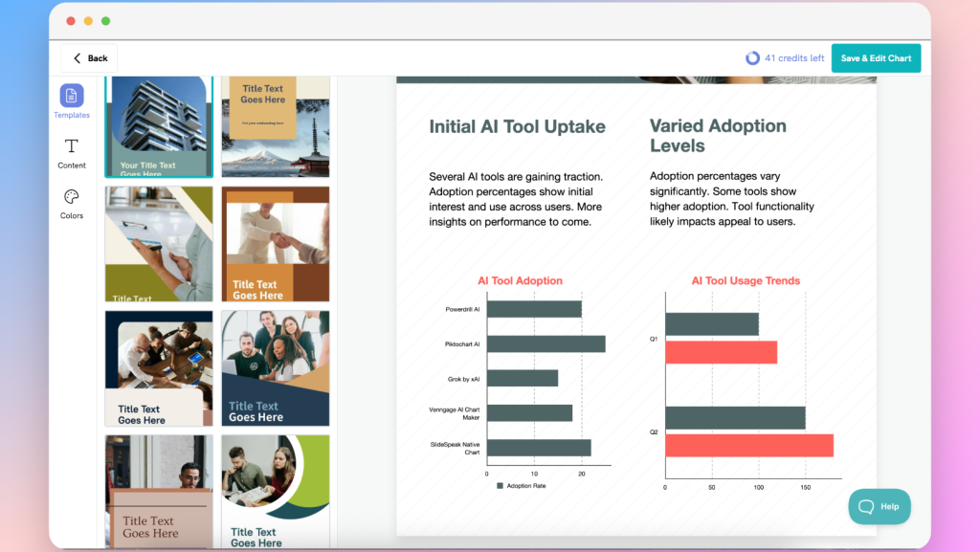Select the Grok by xAI bar
The image size is (980, 552).
(x=523, y=379)
